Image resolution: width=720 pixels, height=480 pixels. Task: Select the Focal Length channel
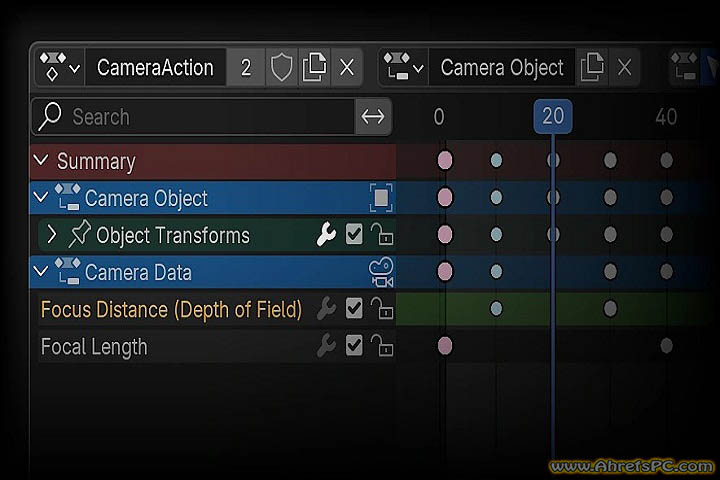[x=94, y=347]
